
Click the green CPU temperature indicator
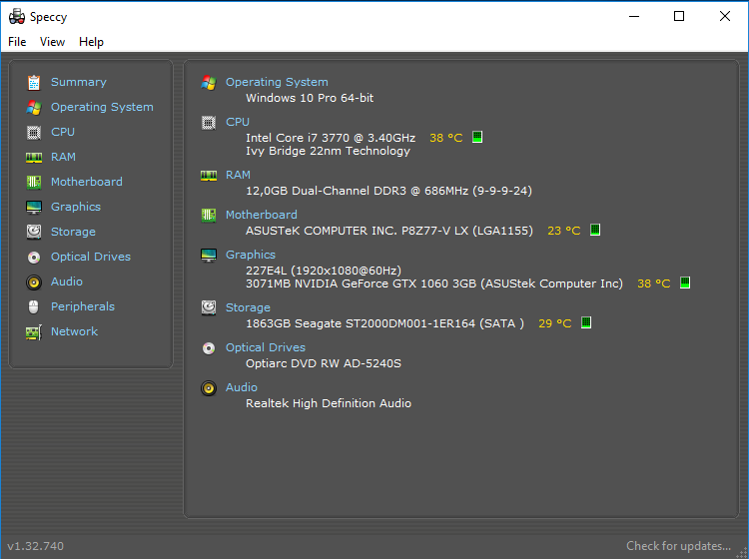(x=477, y=138)
